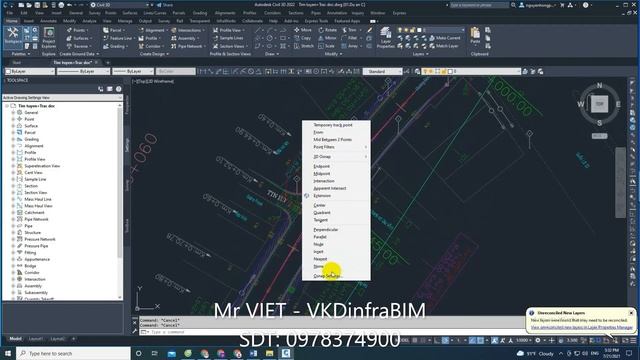
Task: Click the Type a keyword or phrase search box
Action: point(479,5)
